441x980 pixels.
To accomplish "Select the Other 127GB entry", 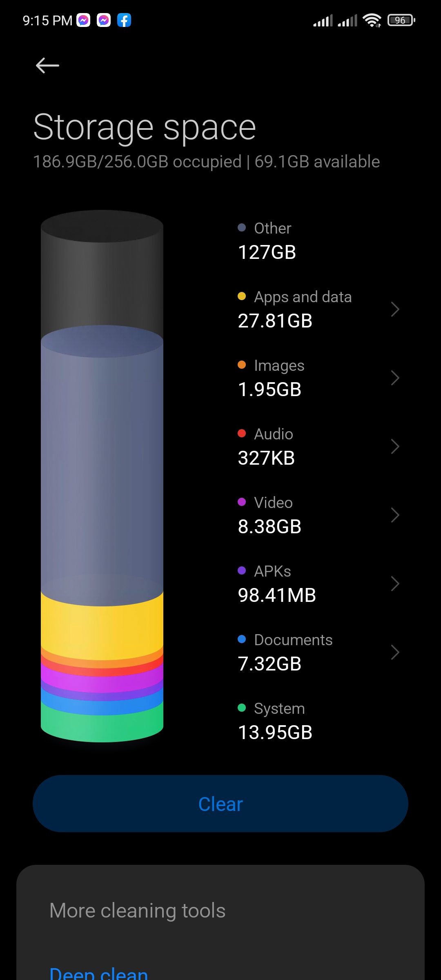I will tap(267, 241).
